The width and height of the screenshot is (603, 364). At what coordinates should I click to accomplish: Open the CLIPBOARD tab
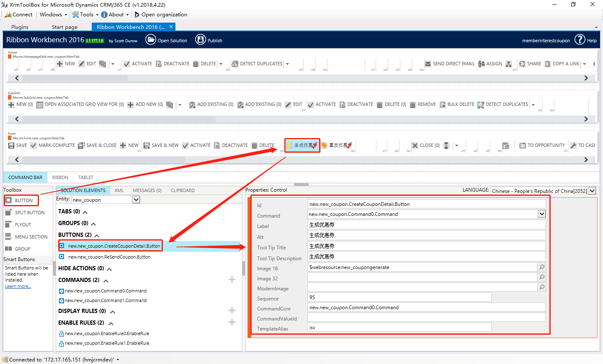(183, 190)
